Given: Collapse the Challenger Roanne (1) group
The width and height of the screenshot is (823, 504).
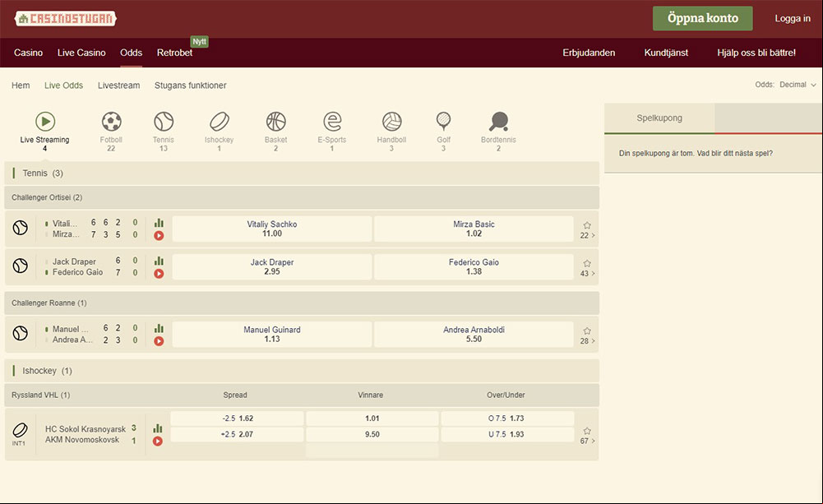Looking at the screenshot, I should (302, 303).
